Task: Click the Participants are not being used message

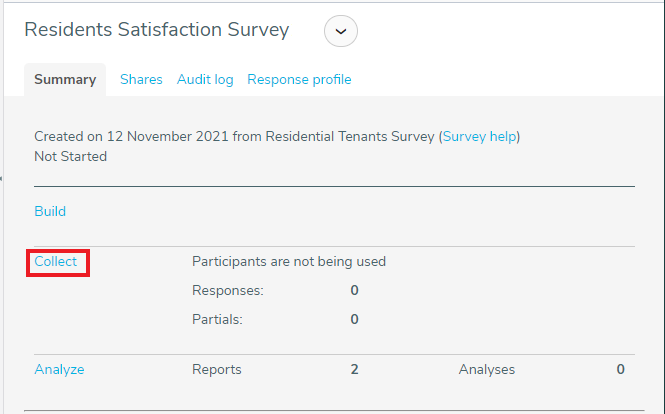Action: click(289, 262)
